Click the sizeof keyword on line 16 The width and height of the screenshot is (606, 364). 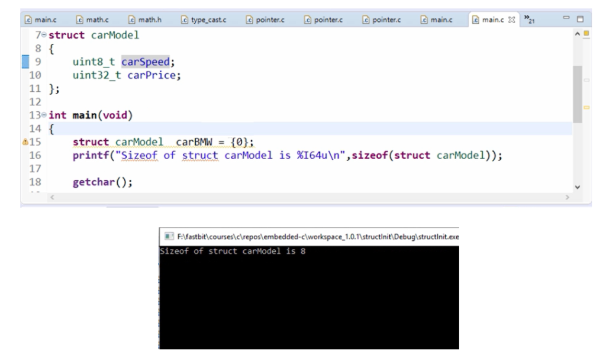[x=369, y=156]
